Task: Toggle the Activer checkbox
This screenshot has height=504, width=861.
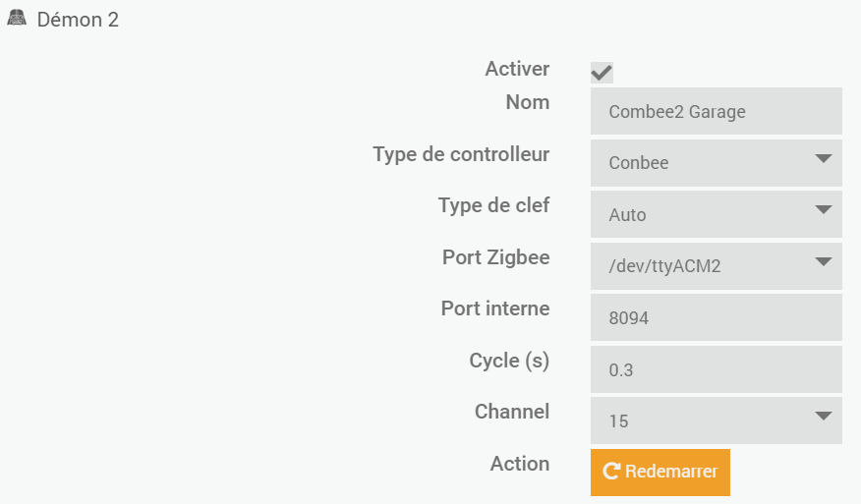Action: tap(602, 73)
